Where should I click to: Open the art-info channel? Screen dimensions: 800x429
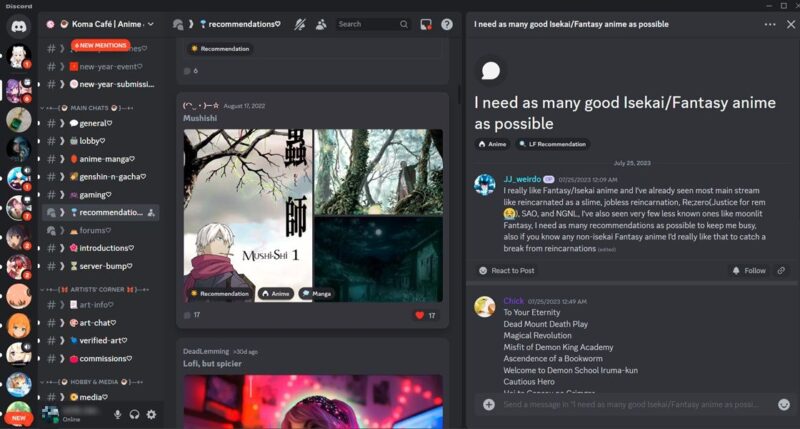[101, 305]
